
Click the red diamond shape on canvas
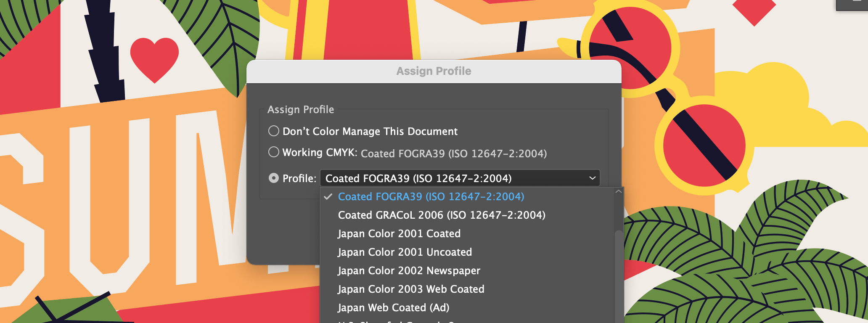[x=754, y=11]
